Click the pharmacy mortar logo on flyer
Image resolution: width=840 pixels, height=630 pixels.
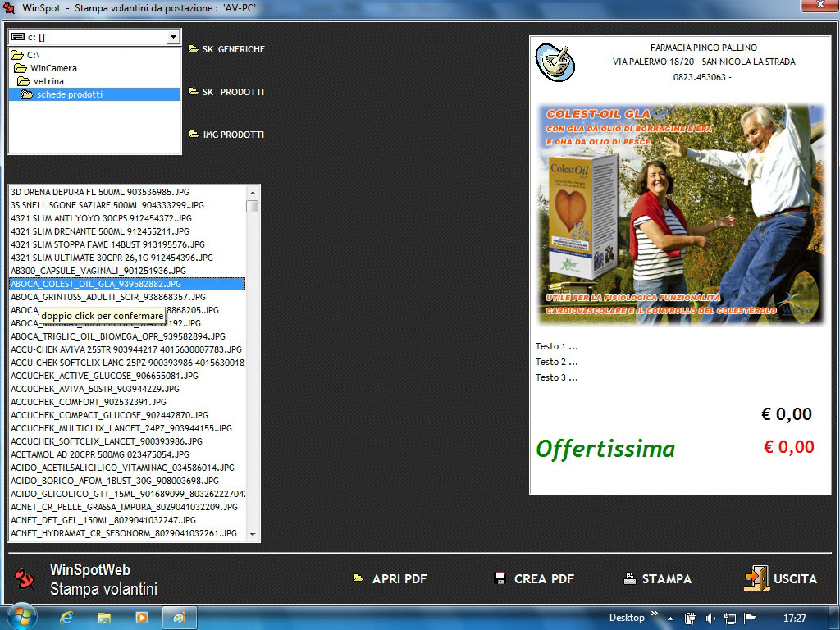coord(555,61)
